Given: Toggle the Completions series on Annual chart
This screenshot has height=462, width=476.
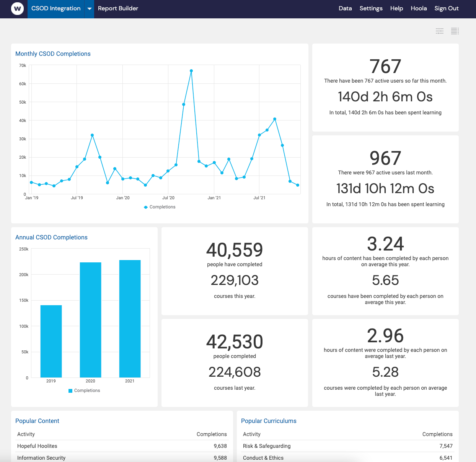Looking at the screenshot, I should (84, 390).
